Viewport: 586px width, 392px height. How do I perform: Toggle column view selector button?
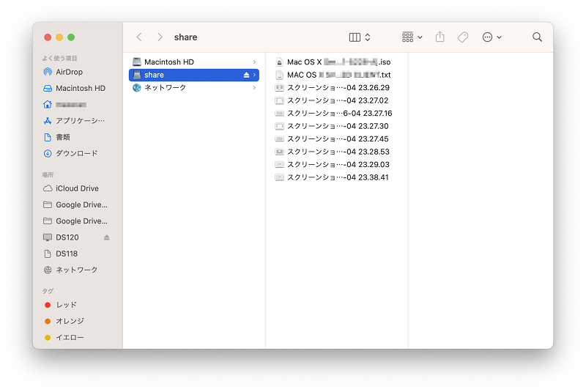tap(360, 37)
